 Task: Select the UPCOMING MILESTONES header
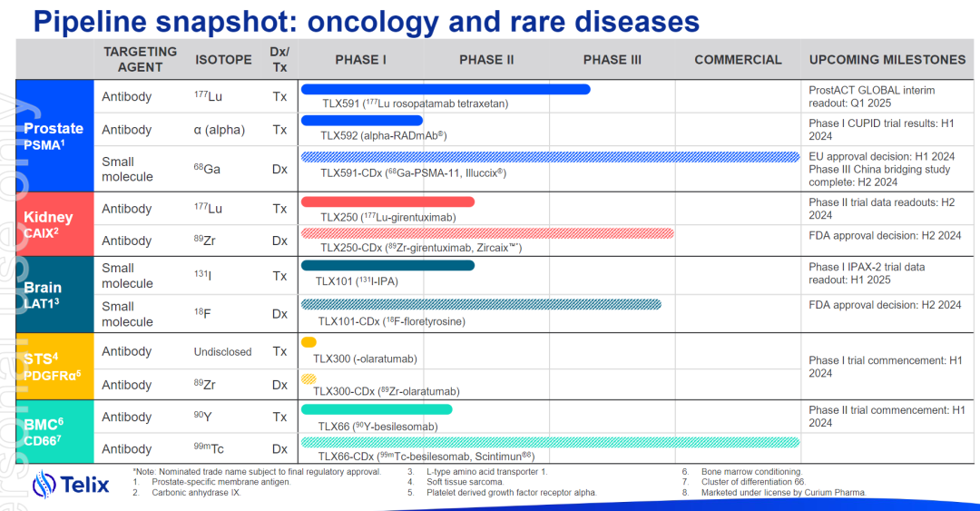coord(887,60)
